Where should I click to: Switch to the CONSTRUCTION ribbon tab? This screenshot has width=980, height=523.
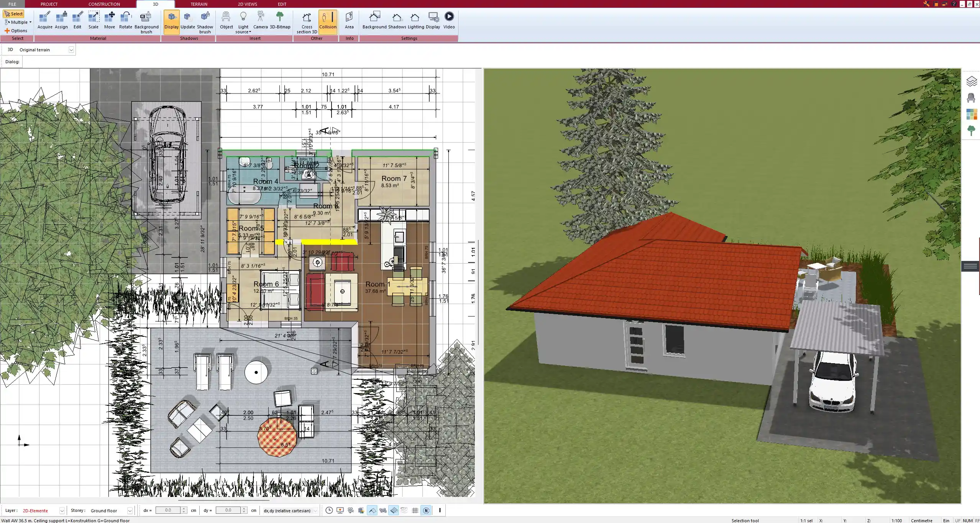pos(104,4)
